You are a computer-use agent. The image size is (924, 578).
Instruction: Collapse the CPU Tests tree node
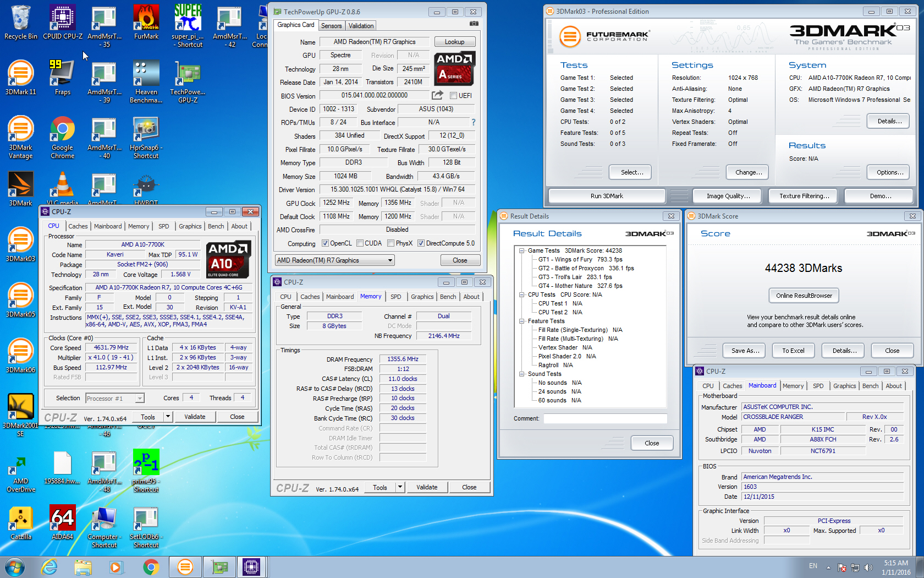[521, 295]
